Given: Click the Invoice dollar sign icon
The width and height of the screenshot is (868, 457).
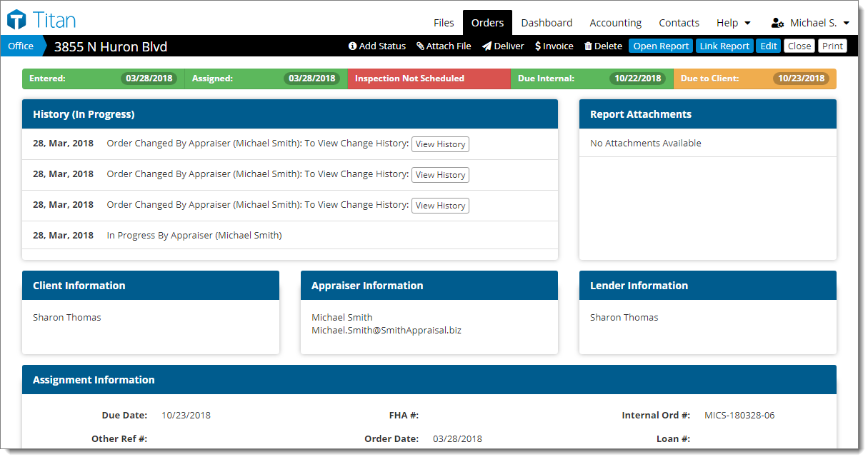Looking at the screenshot, I should pyautogui.click(x=538, y=46).
